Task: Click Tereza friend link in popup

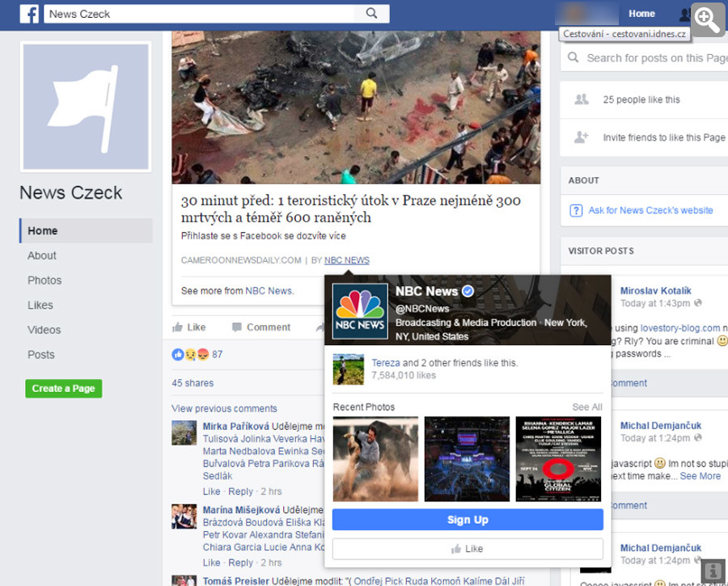Action: (386, 363)
